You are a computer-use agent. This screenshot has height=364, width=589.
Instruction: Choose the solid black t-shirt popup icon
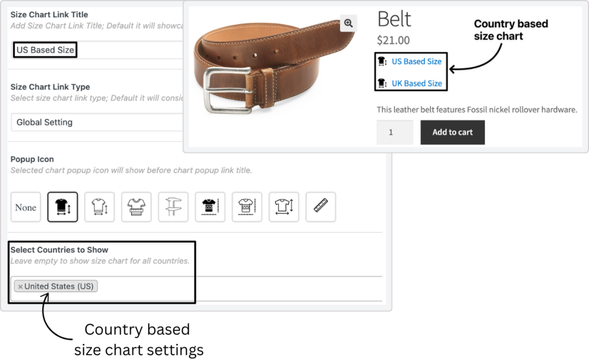62,208
